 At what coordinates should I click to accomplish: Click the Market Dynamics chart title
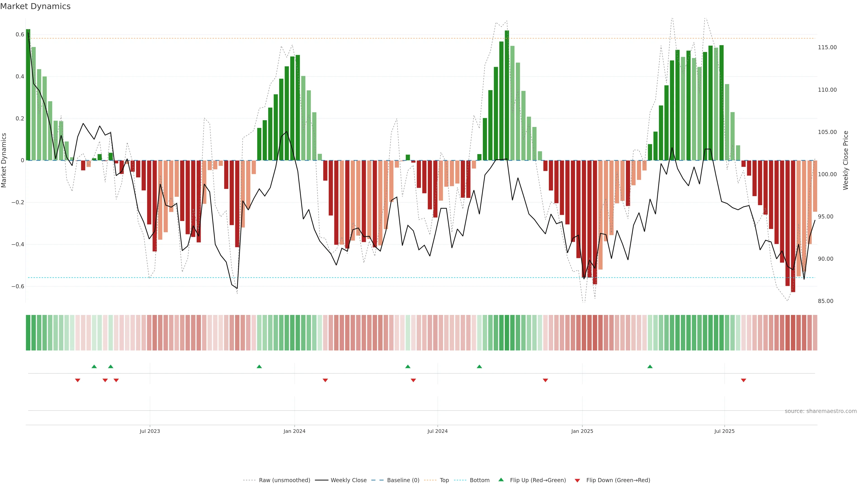(x=35, y=6)
